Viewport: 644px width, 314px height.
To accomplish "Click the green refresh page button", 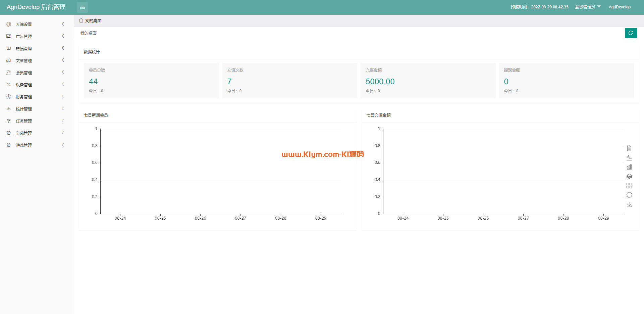I will pos(631,33).
